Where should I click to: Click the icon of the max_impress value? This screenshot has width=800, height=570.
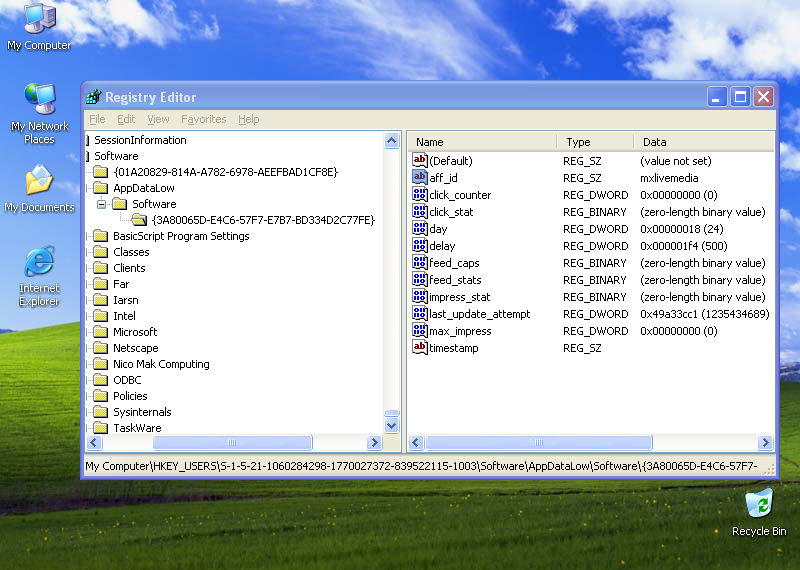(419, 330)
